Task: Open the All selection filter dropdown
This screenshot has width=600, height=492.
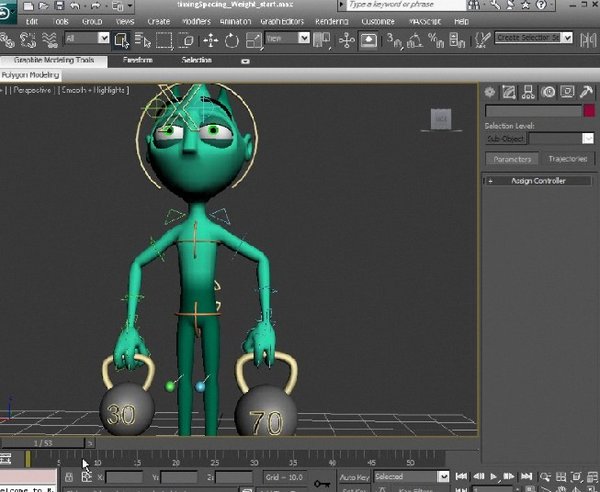Action: pos(88,39)
